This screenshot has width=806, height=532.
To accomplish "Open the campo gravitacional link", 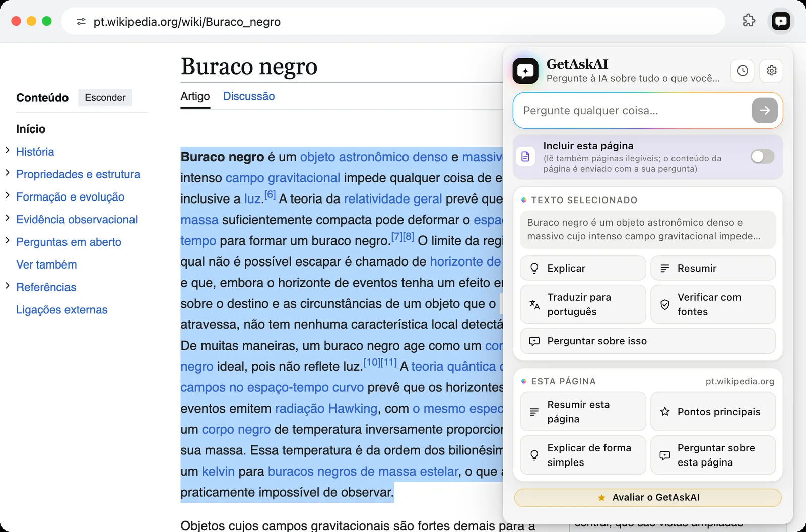I will click(x=283, y=178).
